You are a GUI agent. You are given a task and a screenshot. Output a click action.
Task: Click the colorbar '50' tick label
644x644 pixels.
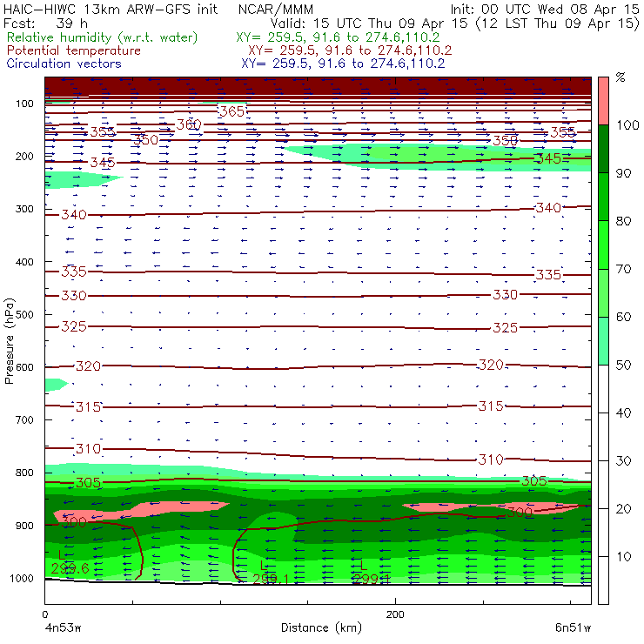coord(623,366)
